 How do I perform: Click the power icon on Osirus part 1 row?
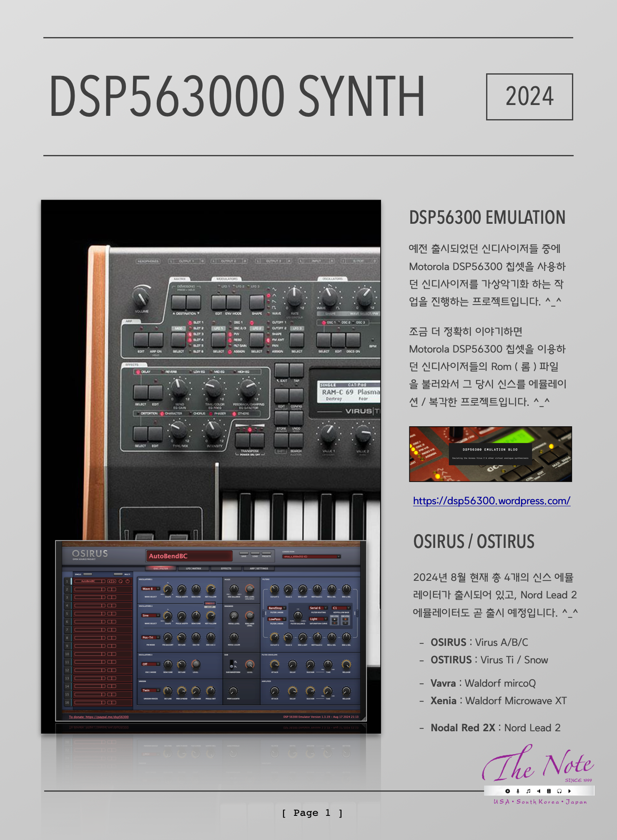coord(128,581)
